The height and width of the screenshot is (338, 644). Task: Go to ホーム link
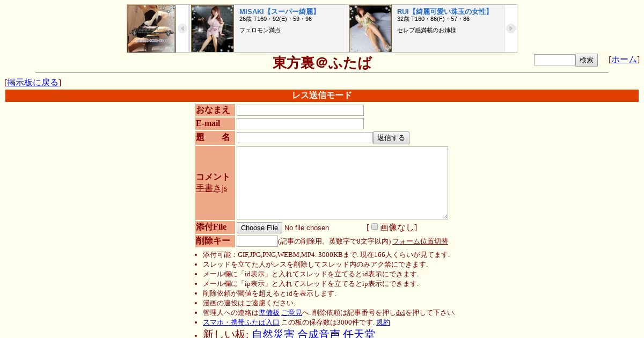coord(624,60)
